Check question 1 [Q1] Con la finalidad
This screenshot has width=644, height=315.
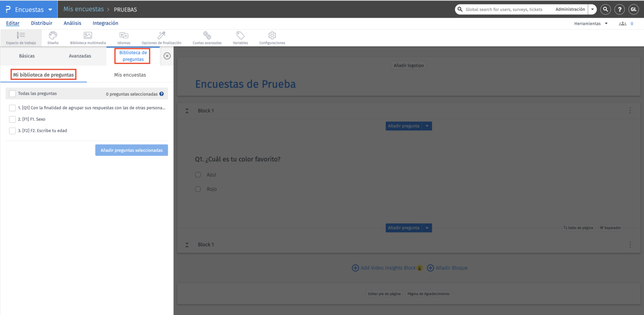[x=13, y=108]
